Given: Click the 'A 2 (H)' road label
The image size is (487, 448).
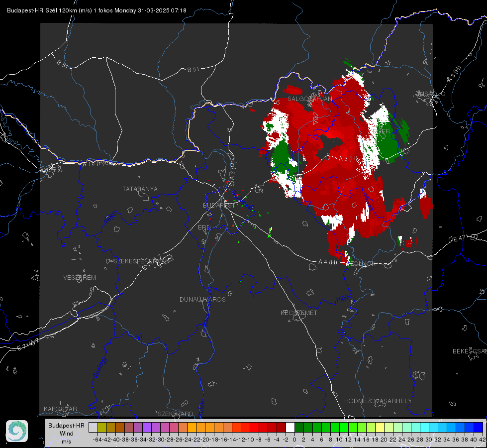Looking at the screenshot, I should [x=232, y=171].
